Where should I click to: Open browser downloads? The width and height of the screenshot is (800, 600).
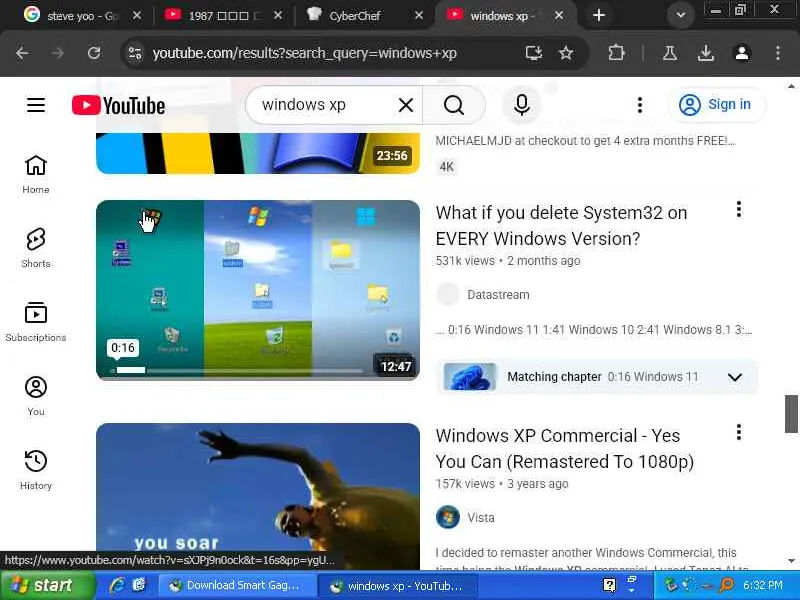click(x=706, y=53)
